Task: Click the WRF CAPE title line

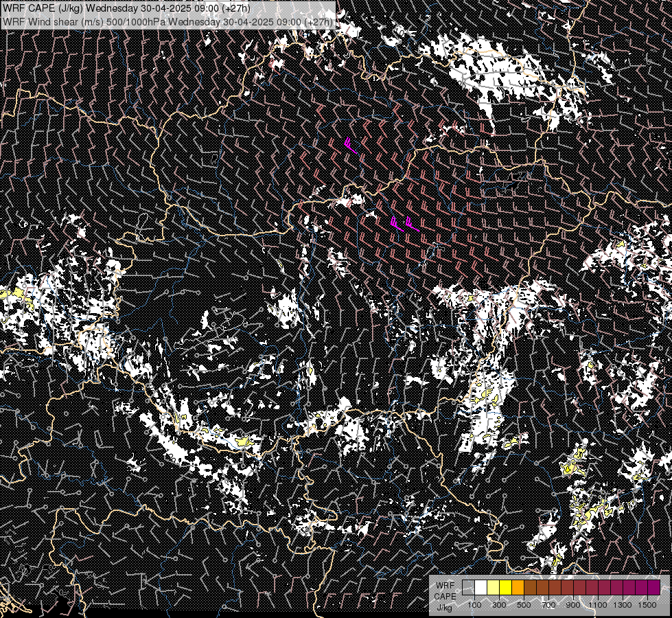Action: (126, 8)
